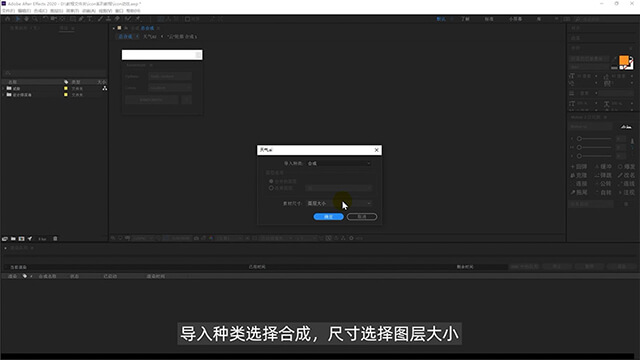Click the trash delete icon under Project panel
The image size is (640, 360).
tap(55, 238)
